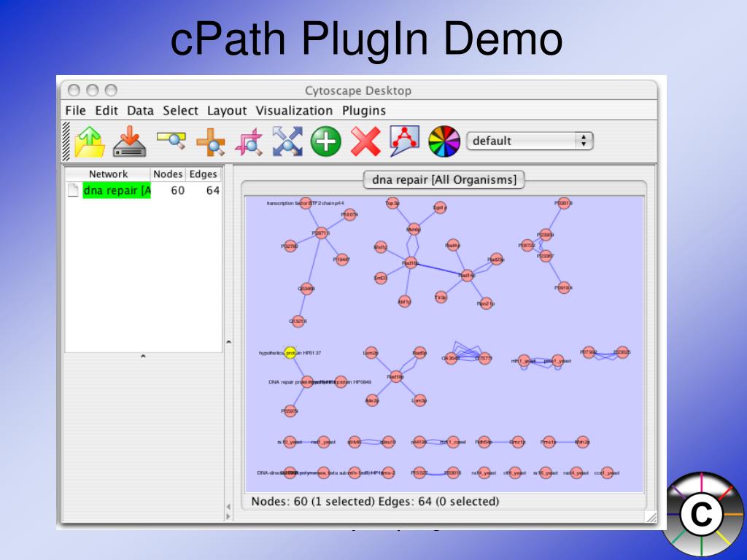
Task: Select the Rad16p hub node
Action: pos(410,262)
